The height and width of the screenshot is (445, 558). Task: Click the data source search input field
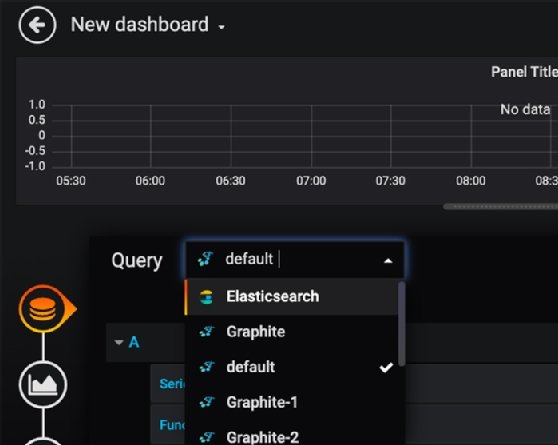click(295, 260)
